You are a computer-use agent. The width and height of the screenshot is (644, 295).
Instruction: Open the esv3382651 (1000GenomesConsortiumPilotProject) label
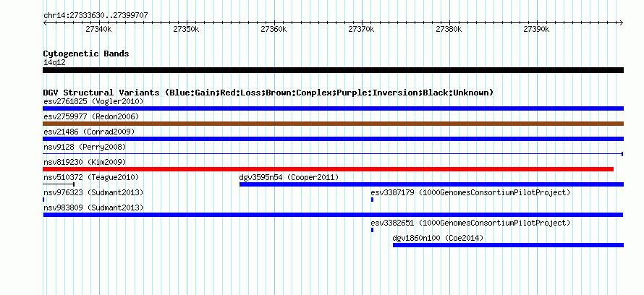point(470,223)
